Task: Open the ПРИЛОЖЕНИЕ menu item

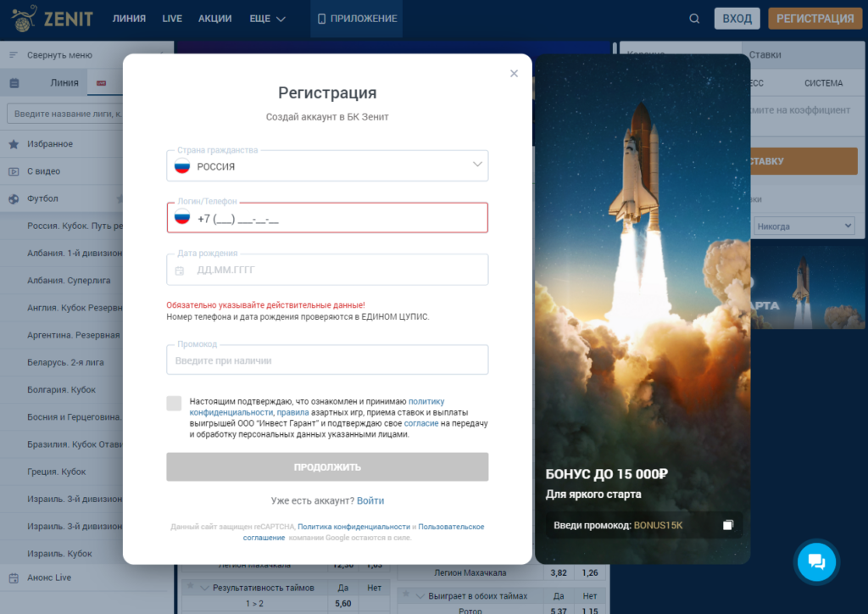Action: pyautogui.click(x=357, y=19)
